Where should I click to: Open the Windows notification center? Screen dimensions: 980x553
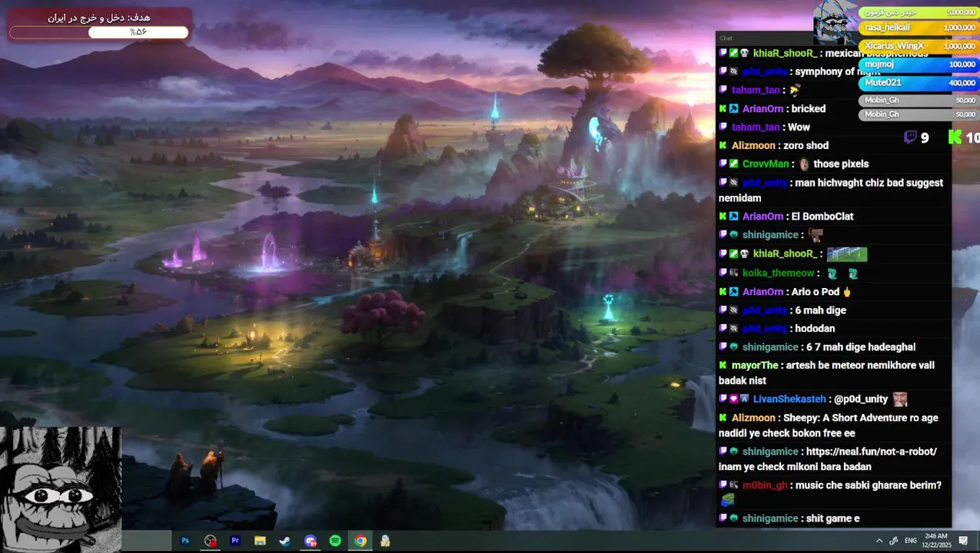coord(963,541)
